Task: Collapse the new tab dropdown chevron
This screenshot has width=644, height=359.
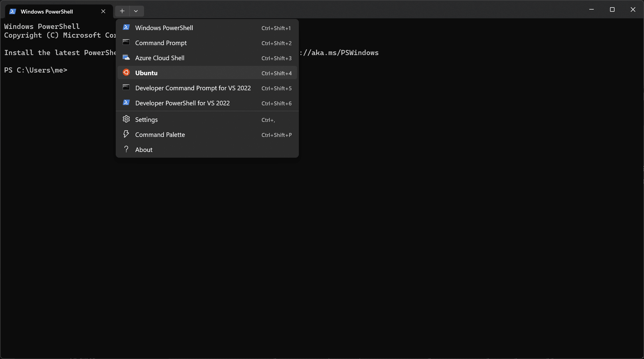Action: click(136, 11)
